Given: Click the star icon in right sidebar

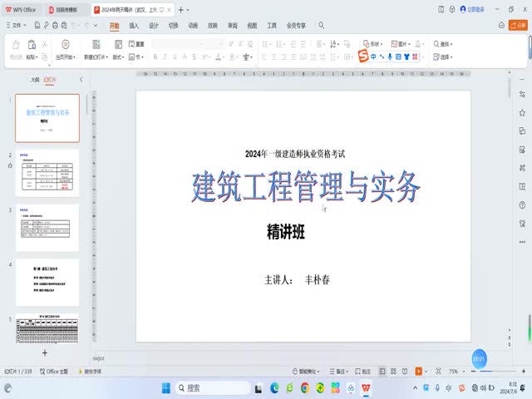Looking at the screenshot, I should point(522,113).
